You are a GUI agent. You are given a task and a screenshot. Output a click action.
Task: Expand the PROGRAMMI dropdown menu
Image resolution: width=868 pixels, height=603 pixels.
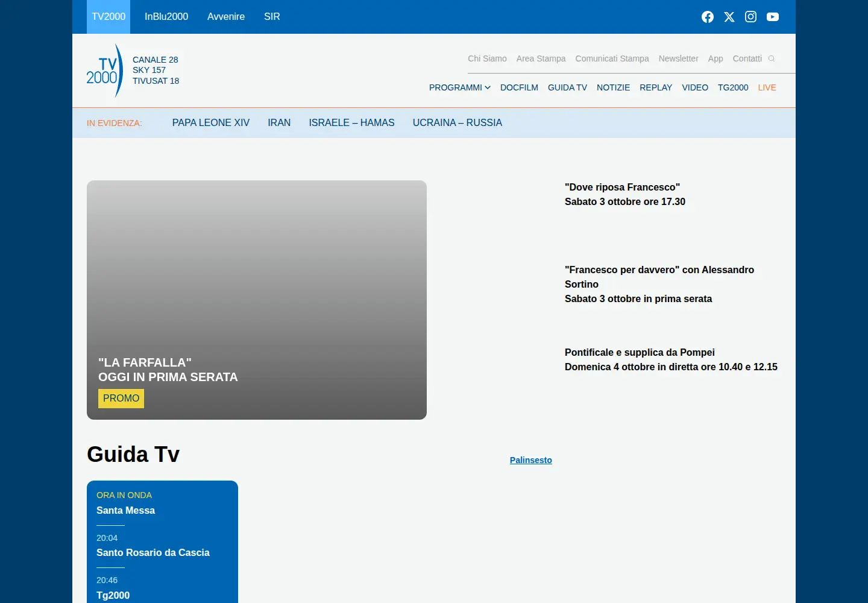point(460,87)
